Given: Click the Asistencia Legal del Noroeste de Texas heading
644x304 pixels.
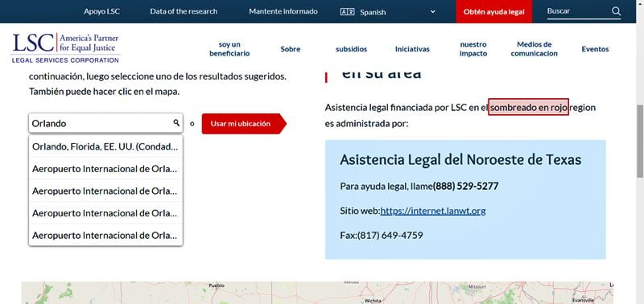Looking at the screenshot, I should point(460,159).
